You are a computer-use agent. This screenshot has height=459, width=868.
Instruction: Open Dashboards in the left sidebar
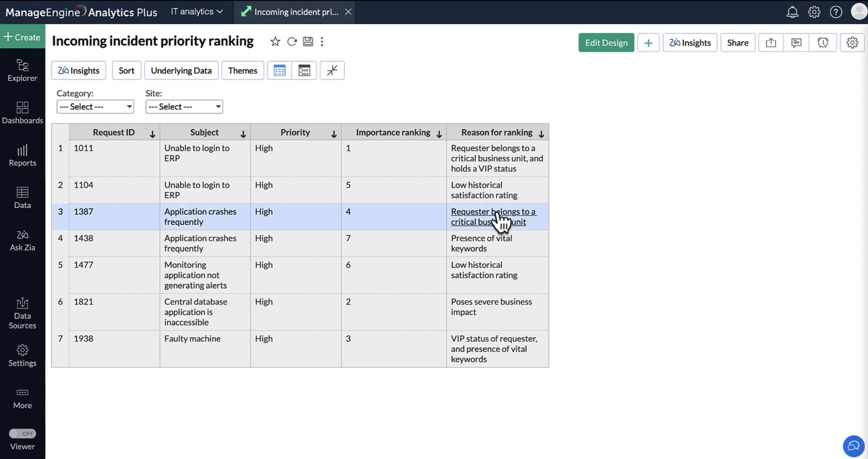tap(22, 112)
